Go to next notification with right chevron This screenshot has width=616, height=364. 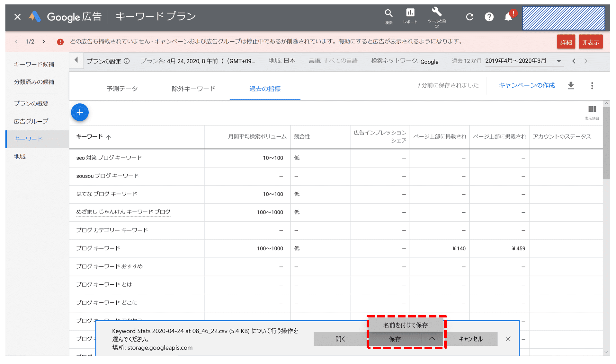pyautogui.click(x=44, y=41)
